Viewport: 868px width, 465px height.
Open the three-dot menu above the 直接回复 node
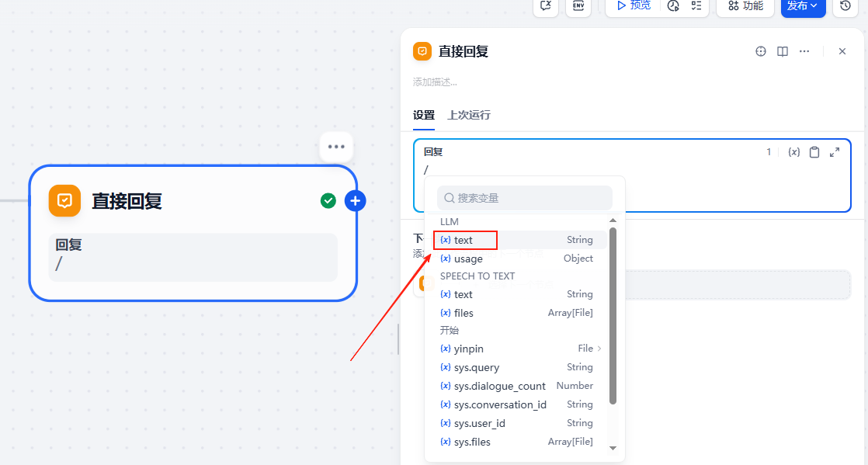[x=336, y=147]
